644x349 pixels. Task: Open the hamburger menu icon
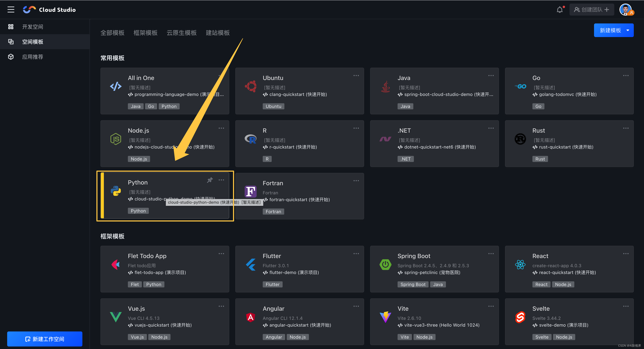coord(11,9)
